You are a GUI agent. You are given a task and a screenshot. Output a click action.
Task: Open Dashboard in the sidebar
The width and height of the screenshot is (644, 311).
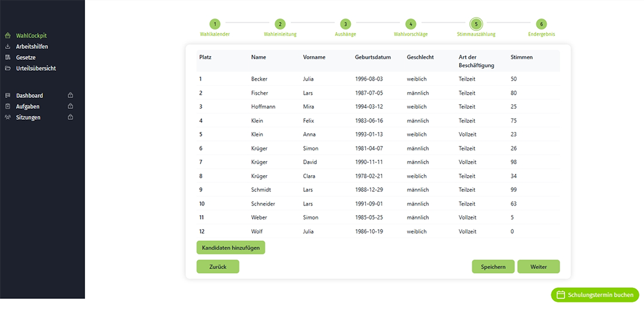point(30,95)
